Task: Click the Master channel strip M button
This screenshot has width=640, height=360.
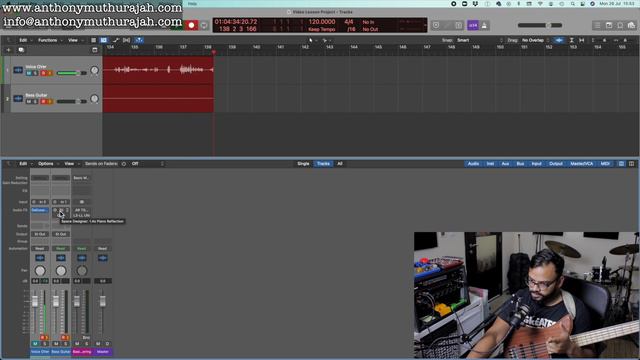Action: coord(98,344)
